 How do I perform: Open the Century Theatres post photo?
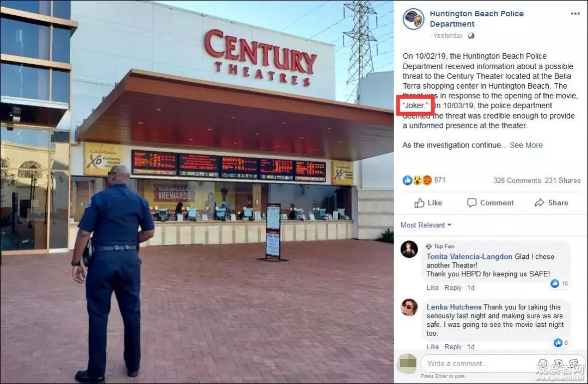point(197,192)
